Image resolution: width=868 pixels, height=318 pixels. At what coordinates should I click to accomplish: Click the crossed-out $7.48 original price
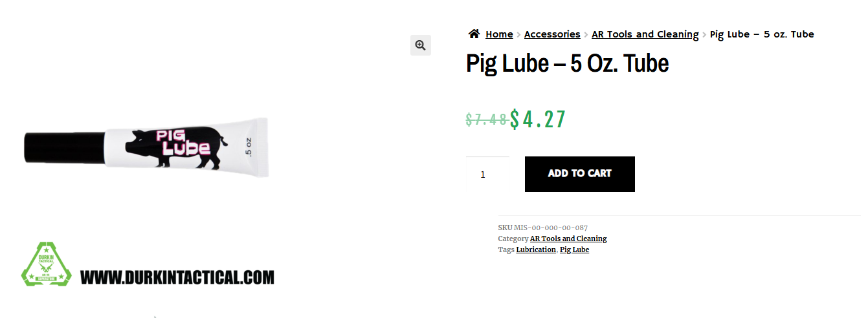click(487, 120)
